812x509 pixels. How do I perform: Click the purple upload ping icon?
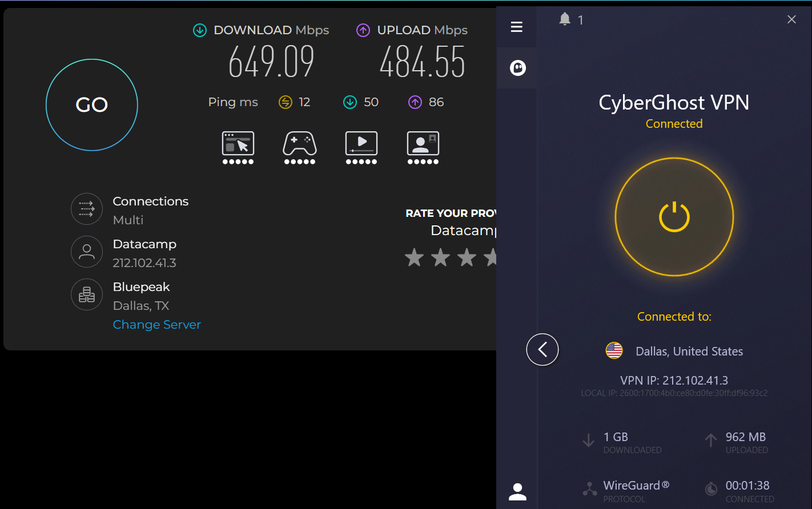(415, 102)
